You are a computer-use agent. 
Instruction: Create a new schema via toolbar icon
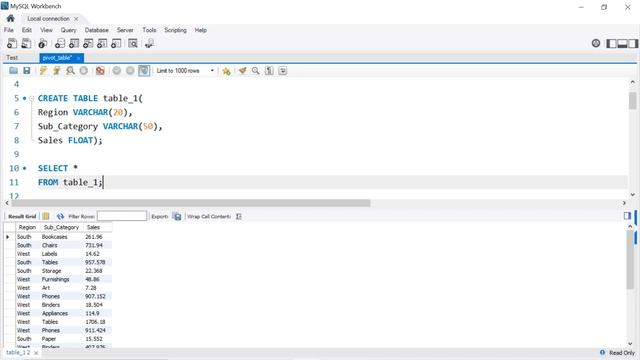pyautogui.click(x=60, y=43)
